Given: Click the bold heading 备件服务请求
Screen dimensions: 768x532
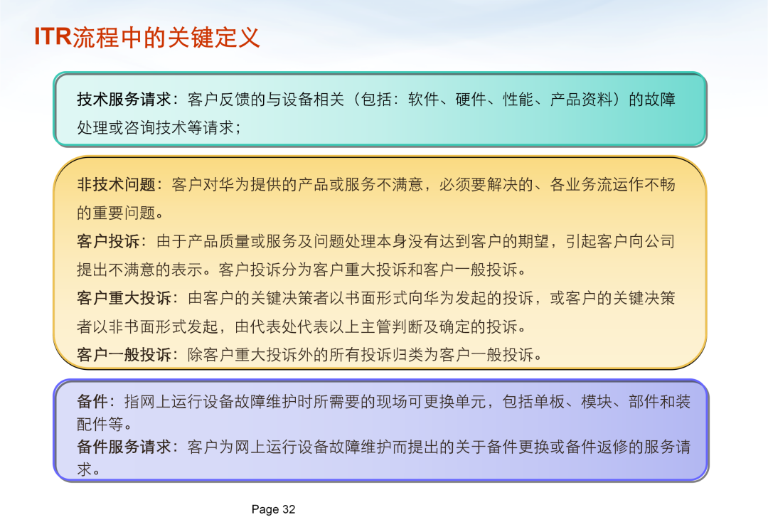Looking at the screenshot, I should pyautogui.click(x=124, y=447).
